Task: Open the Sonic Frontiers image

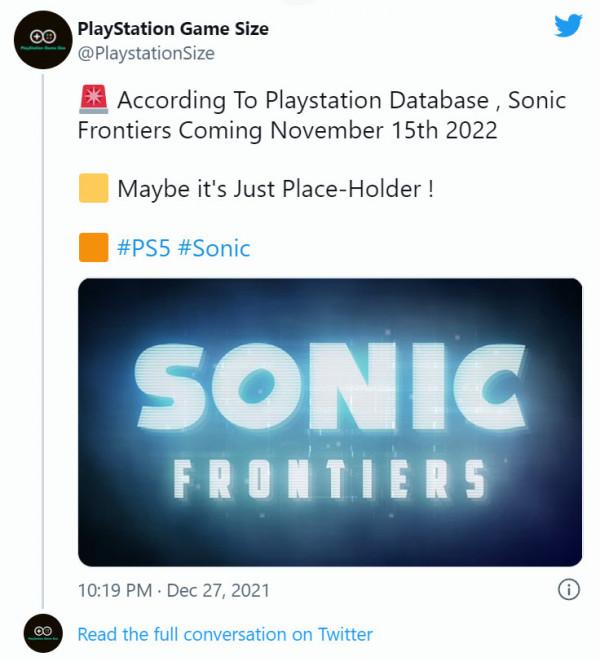Action: (330, 422)
